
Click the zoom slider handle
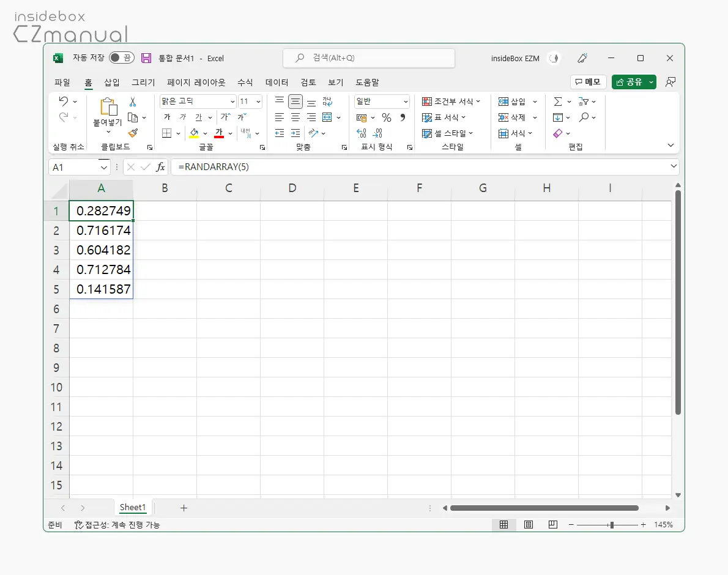click(x=612, y=525)
